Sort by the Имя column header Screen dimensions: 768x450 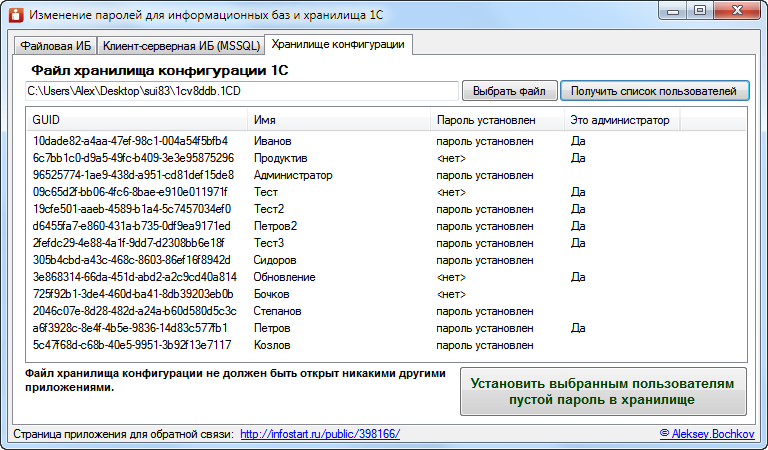[339, 120]
